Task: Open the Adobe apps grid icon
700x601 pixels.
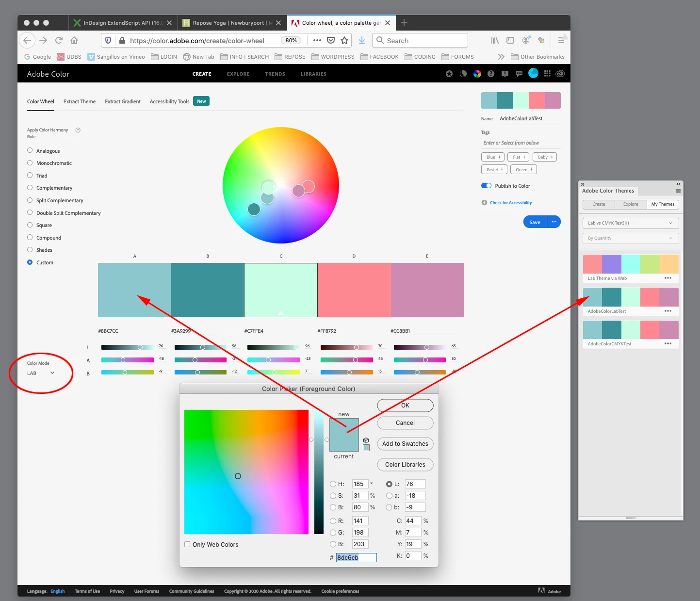Action: point(547,74)
